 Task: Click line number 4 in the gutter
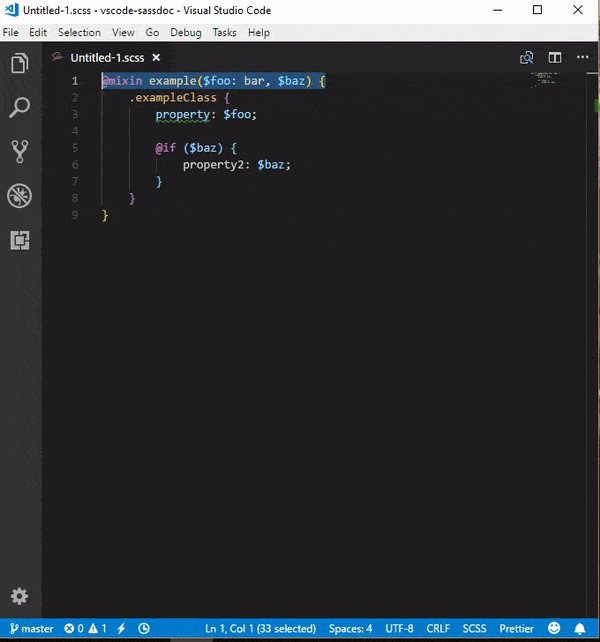(x=75, y=131)
